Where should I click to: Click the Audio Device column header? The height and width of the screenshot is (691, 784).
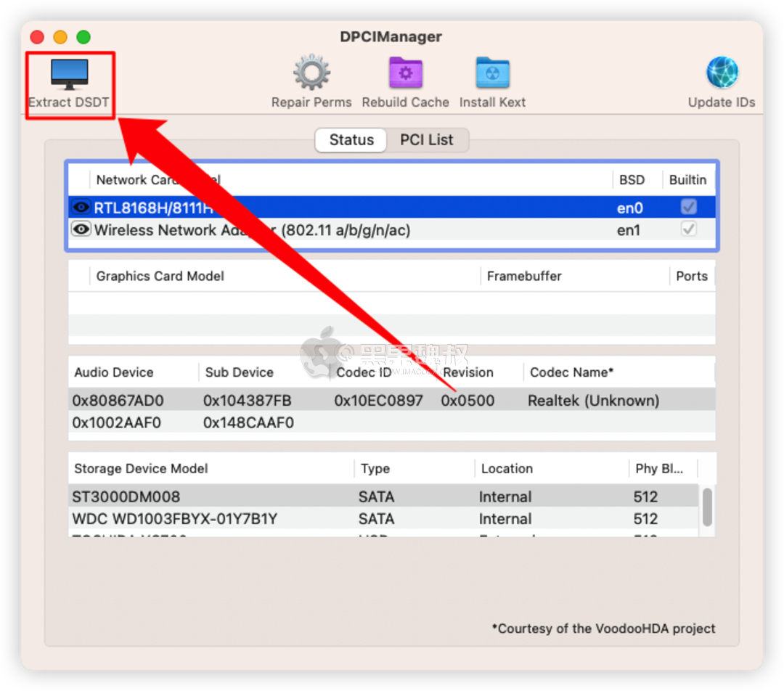pos(114,372)
